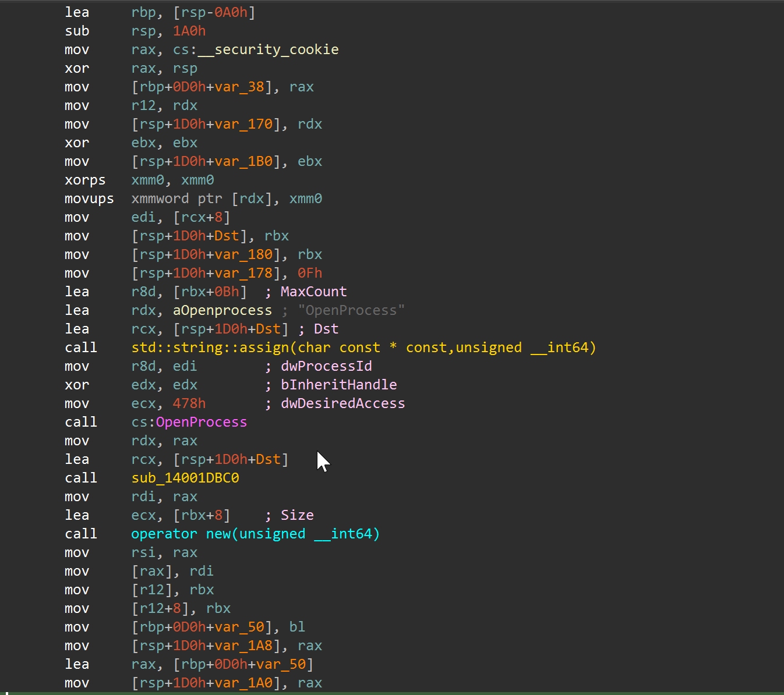Viewport: 784px width, 695px height.
Task: Select the [rbx+8] operand in lea ecx
Action: click(202, 515)
